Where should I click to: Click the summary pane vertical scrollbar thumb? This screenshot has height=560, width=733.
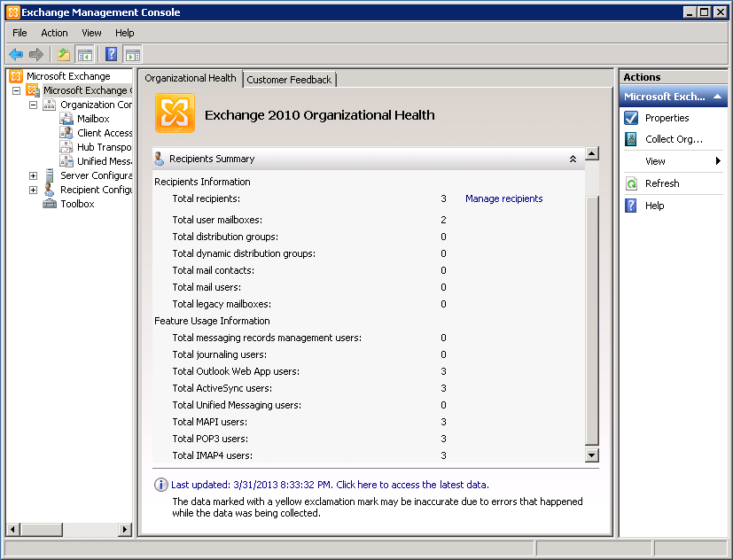coord(592,320)
